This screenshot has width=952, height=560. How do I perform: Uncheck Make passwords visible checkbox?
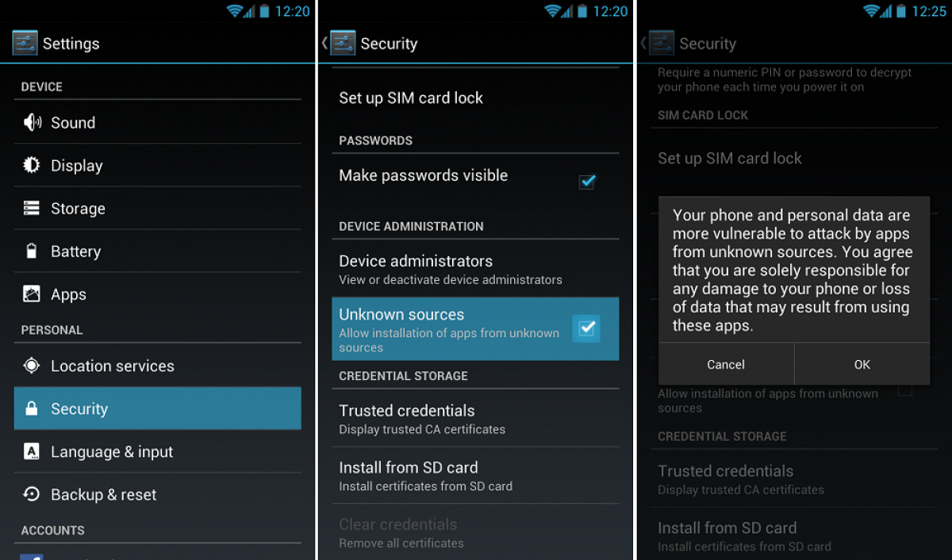pos(587,182)
